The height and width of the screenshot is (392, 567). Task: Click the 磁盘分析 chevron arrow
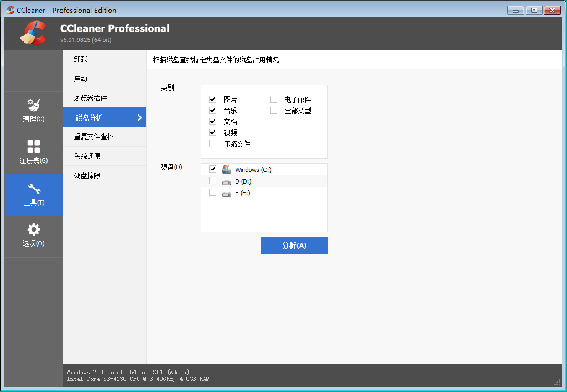pos(139,118)
